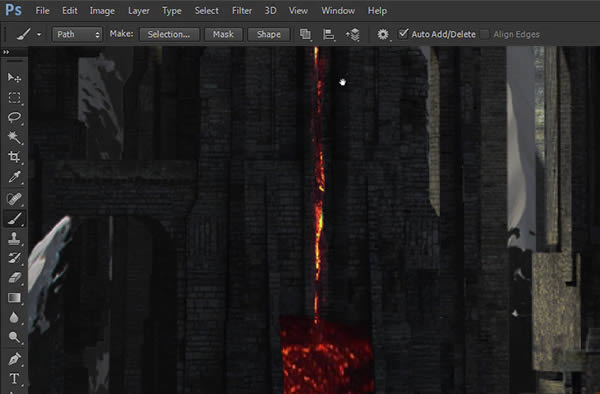Select the Horizontal Type tool
The image size is (600, 394).
tap(14, 379)
